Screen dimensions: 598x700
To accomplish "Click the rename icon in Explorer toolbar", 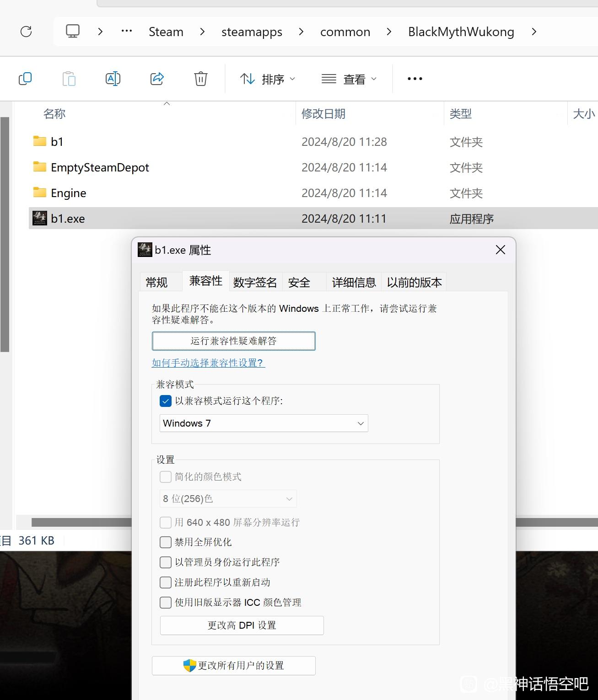I will tap(113, 79).
